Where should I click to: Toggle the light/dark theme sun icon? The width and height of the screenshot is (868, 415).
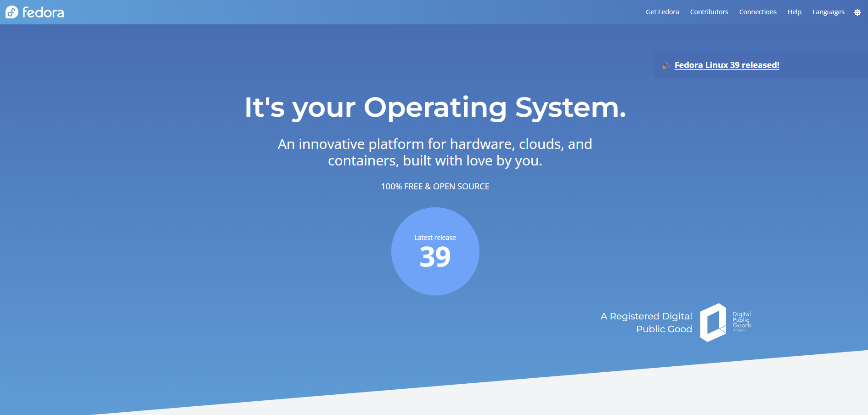[857, 12]
